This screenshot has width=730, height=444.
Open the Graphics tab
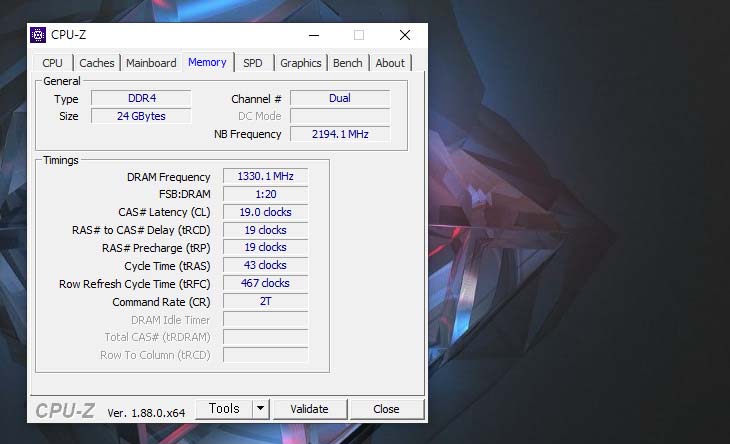(x=301, y=63)
